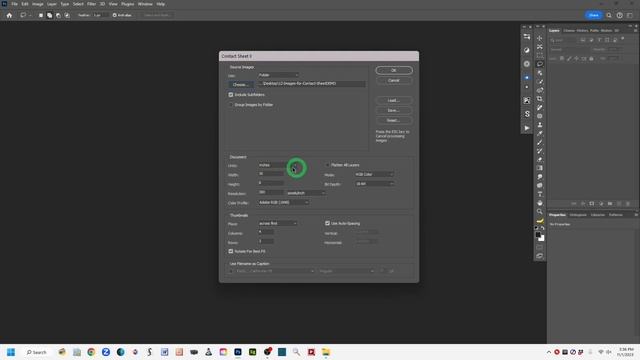Toggle Include Subfolders checkbox
Viewport: 640px width, 360px height.
231,95
